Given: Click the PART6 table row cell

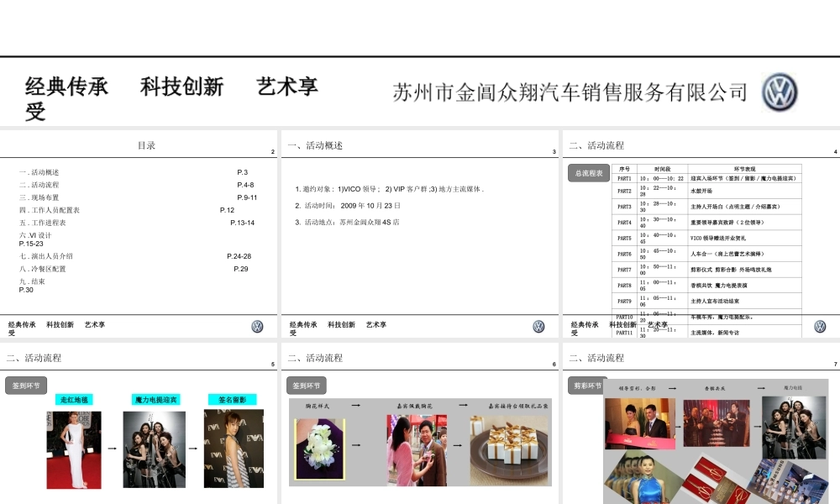Looking at the screenshot, I should [x=706, y=254].
